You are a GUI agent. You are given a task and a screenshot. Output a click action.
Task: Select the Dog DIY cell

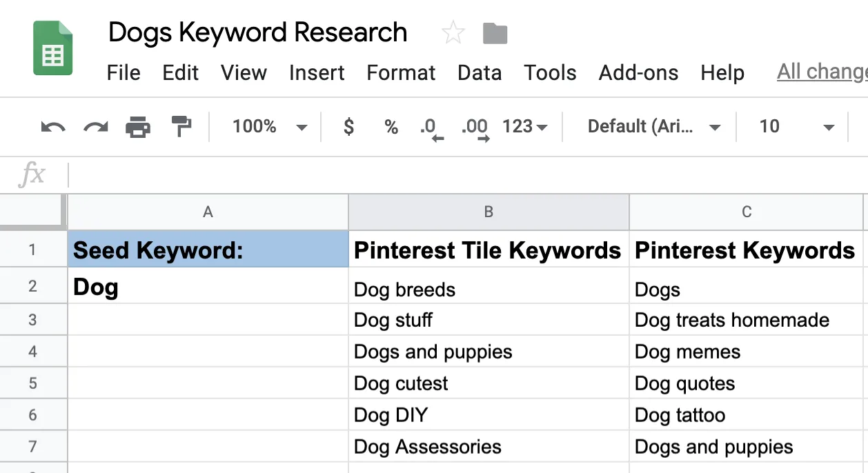pos(489,415)
